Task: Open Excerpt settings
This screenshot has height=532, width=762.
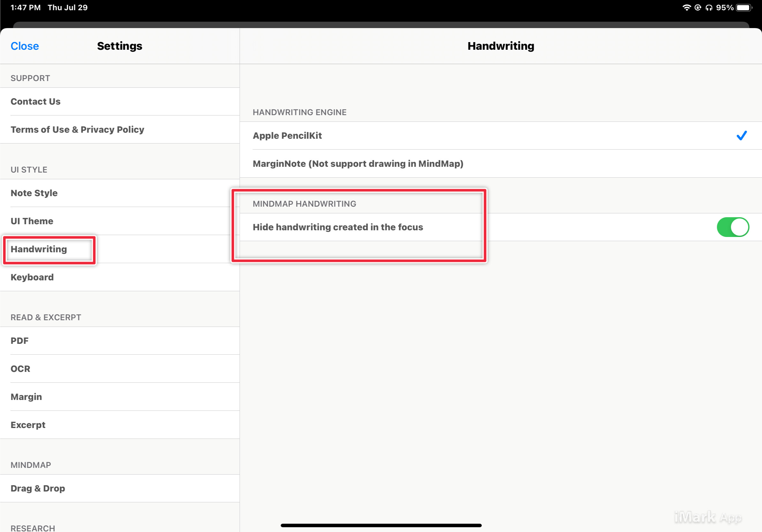Action: pos(28,425)
